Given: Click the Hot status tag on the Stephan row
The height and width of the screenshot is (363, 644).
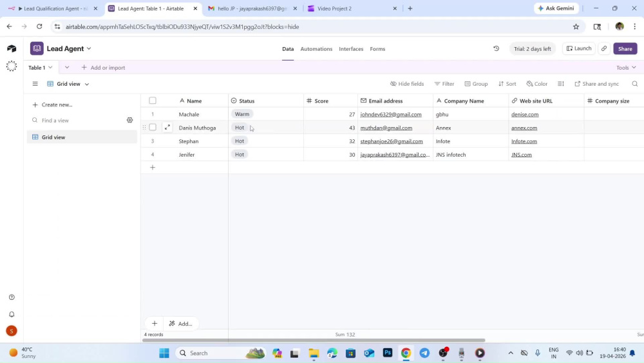Looking at the screenshot, I should (240, 141).
